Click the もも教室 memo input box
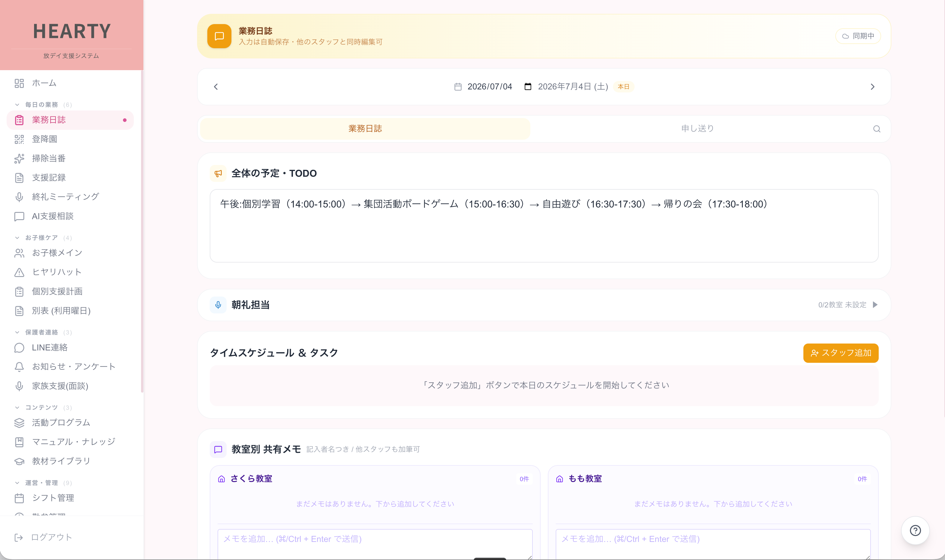 [x=713, y=544]
